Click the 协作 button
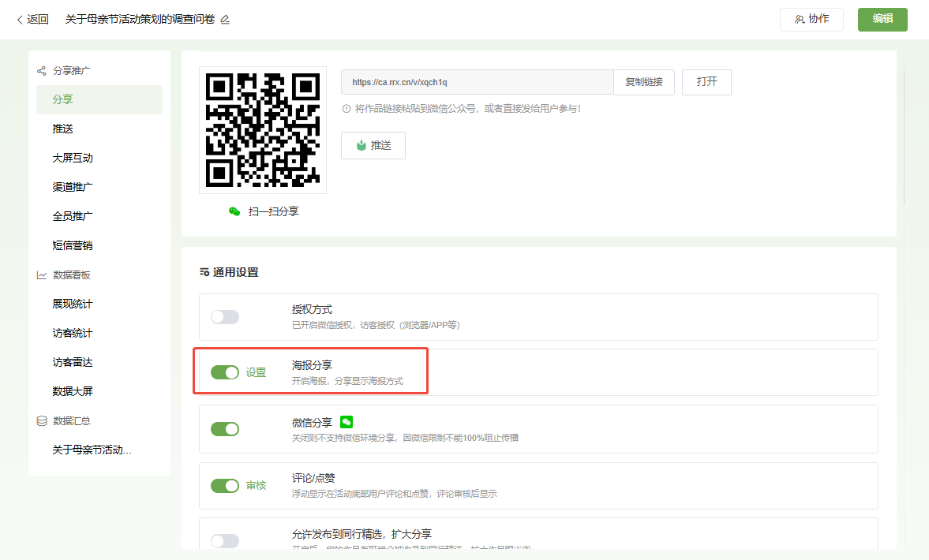 coord(811,20)
